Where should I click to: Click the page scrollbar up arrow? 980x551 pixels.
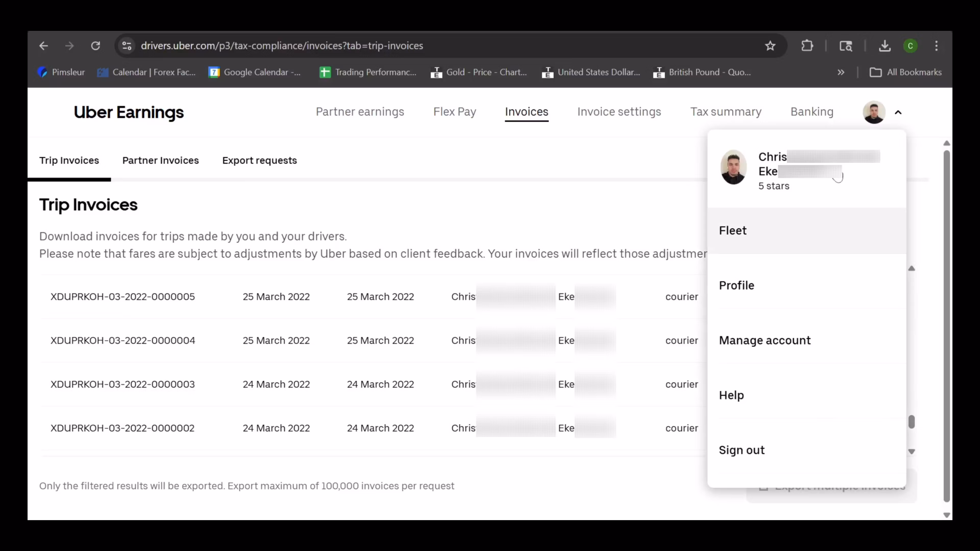[947, 143]
